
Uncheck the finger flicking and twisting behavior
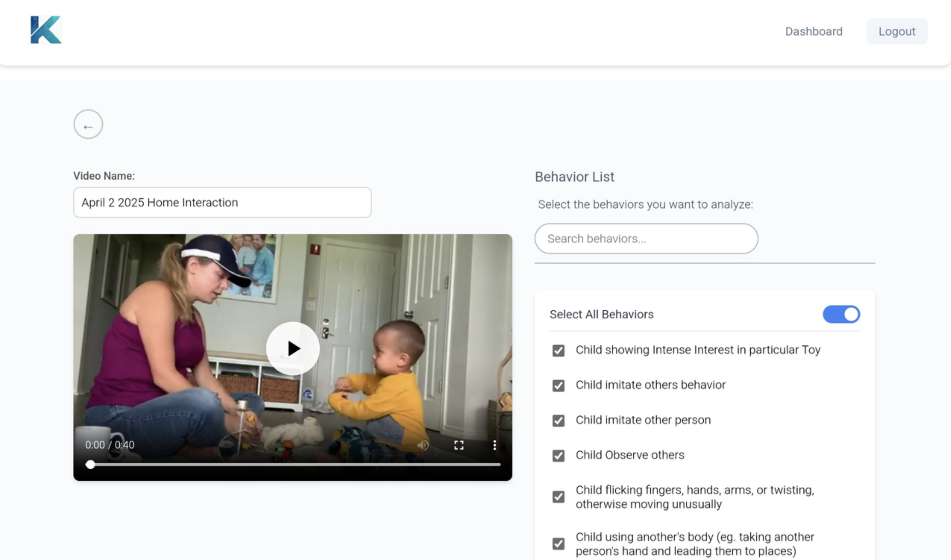(558, 497)
